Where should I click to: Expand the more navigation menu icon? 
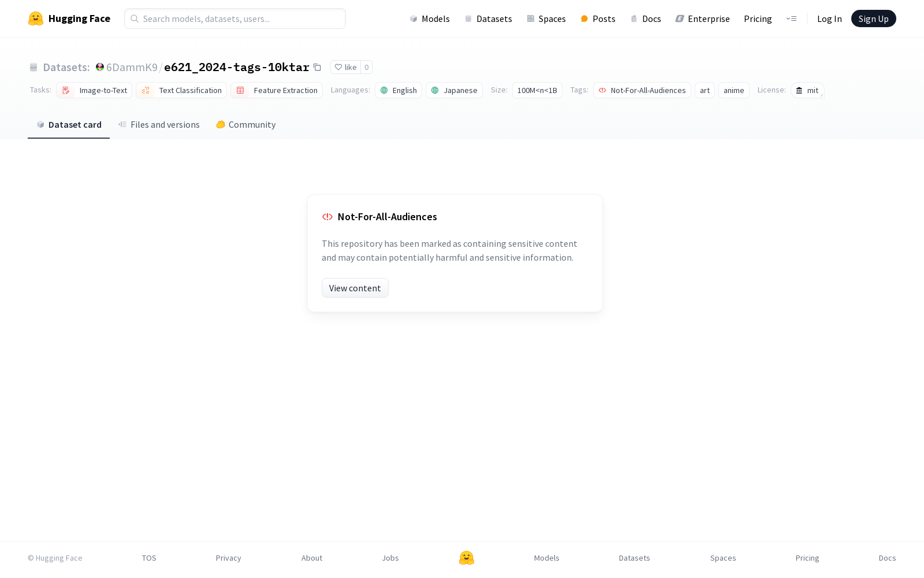pos(791,18)
